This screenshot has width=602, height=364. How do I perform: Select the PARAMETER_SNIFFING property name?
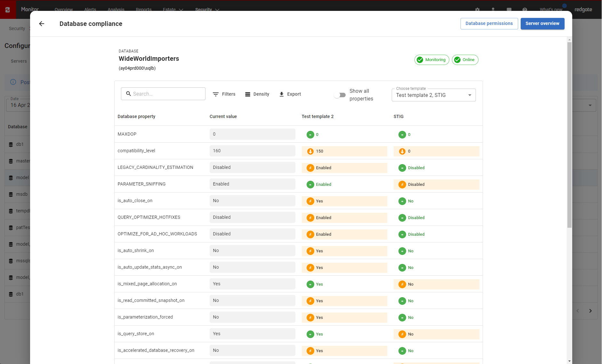pos(141,184)
